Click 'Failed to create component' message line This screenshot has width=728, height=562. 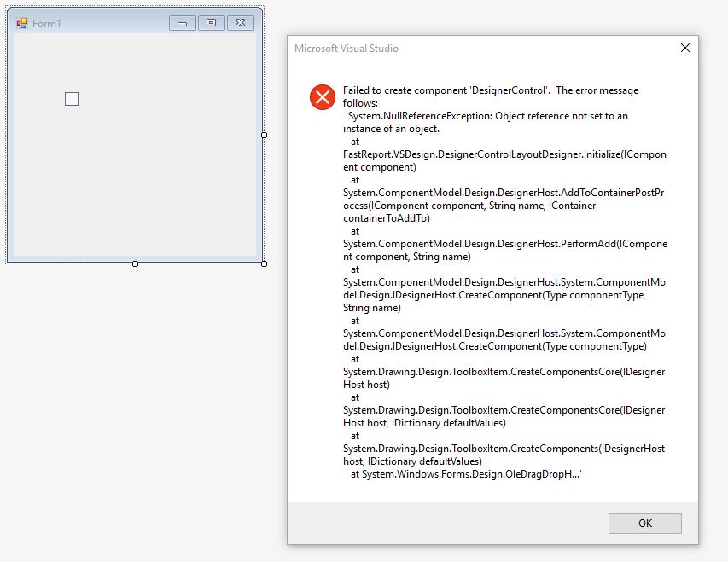[x=491, y=90]
